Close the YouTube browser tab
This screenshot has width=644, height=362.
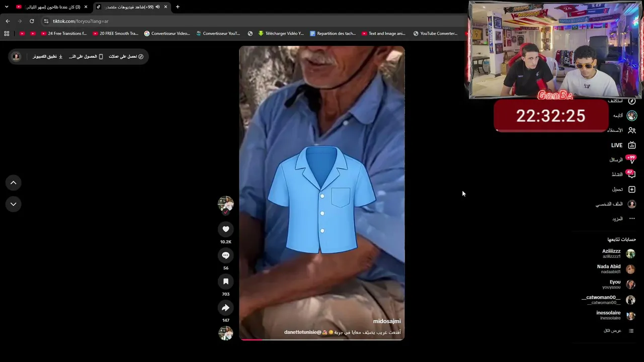(x=86, y=7)
